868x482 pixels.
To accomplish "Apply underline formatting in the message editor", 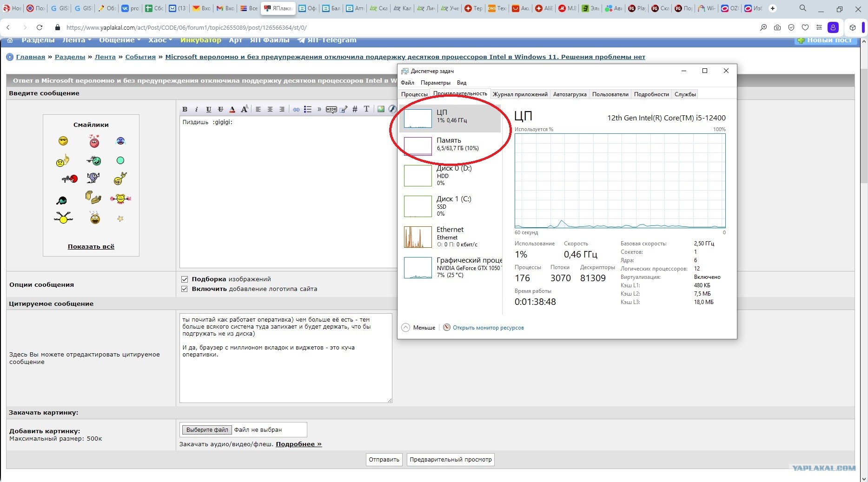I will (209, 109).
